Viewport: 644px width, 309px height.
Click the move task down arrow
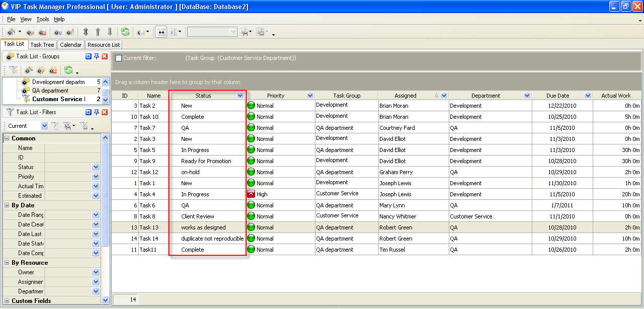pos(110,32)
